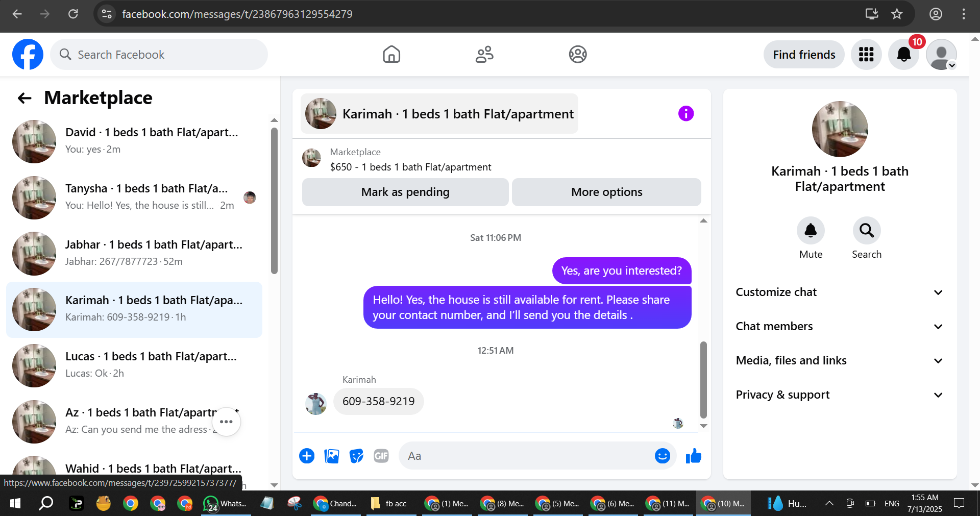Show hidden system tray icons
This screenshot has height=516, width=980.
click(x=829, y=504)
